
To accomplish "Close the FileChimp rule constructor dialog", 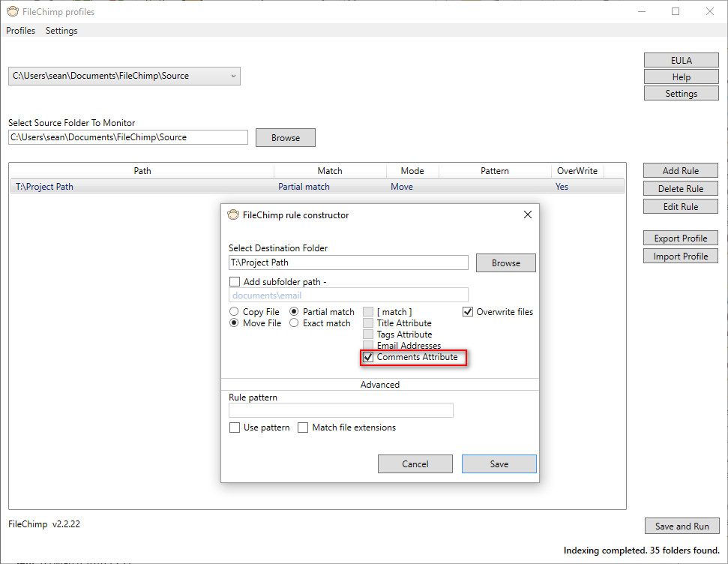I will click(x=527, y=214).
